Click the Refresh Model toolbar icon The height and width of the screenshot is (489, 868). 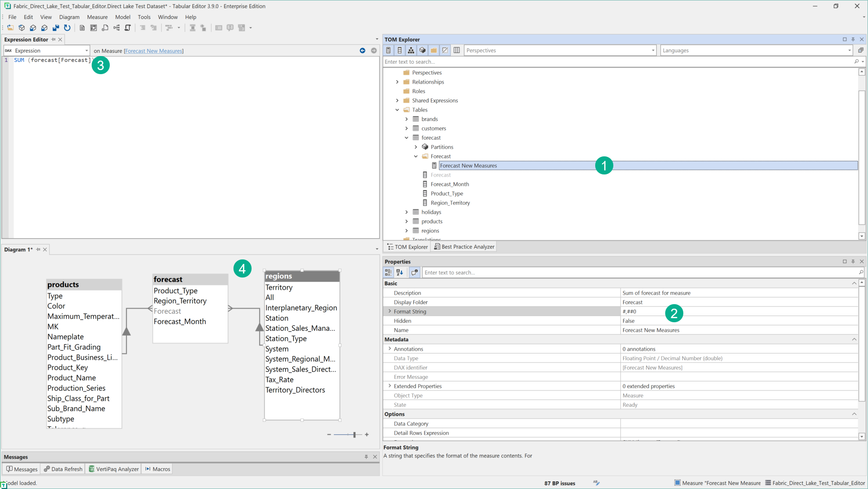(x=67, y=28)
